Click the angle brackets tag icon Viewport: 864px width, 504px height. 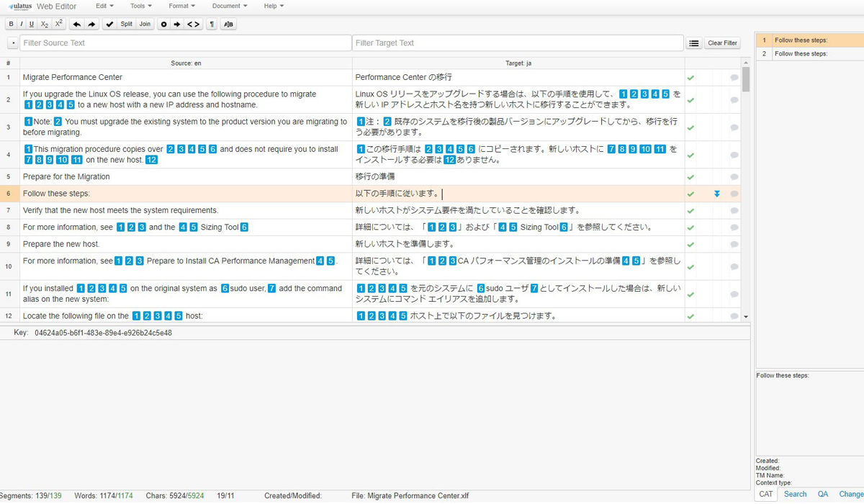[193, 24]
